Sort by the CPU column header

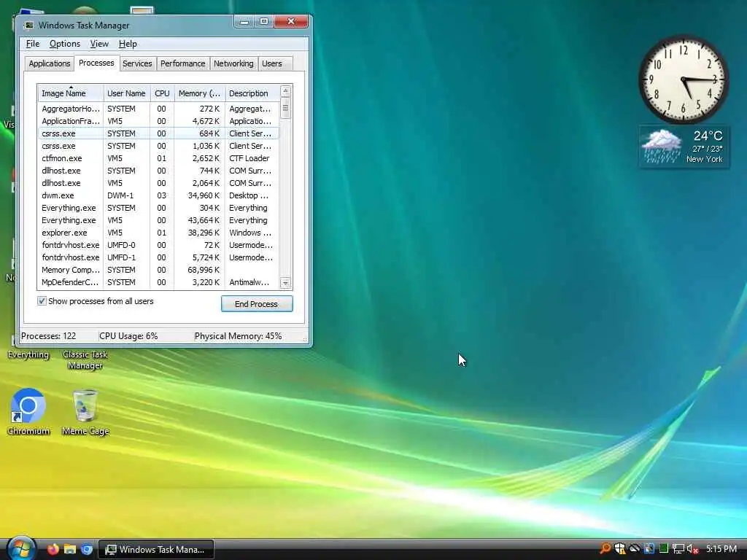click(162, 93)
